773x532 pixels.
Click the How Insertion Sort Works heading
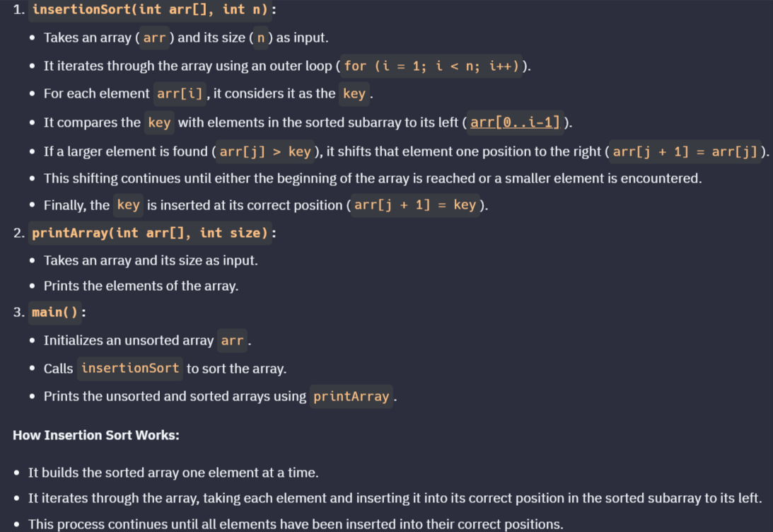pyautogui.click(x=96, y=435)
